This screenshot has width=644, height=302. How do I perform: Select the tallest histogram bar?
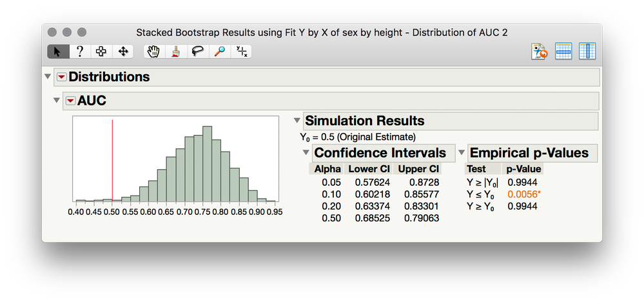pyautogui.click(x=208, y=164)
